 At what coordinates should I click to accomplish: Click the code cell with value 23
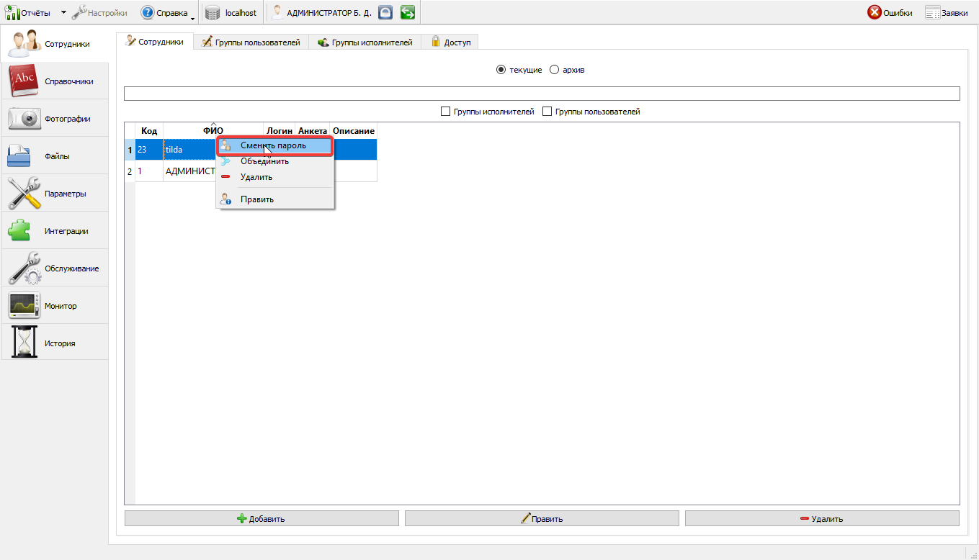click(x=149, y=150)
